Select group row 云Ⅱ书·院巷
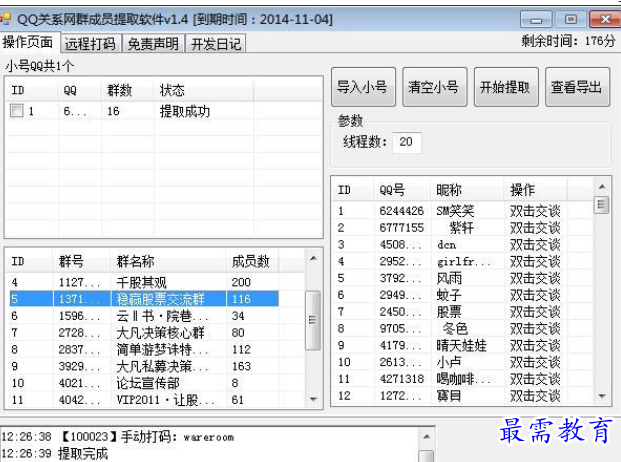This screenshot has height=462, width=621. [x=144, y=316]
